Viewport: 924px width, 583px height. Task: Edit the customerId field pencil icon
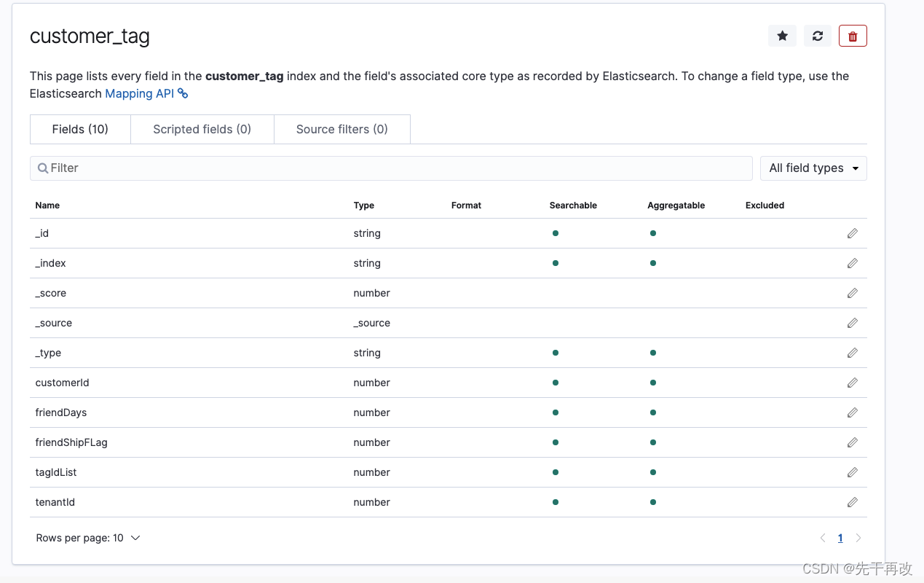[852, 383]
